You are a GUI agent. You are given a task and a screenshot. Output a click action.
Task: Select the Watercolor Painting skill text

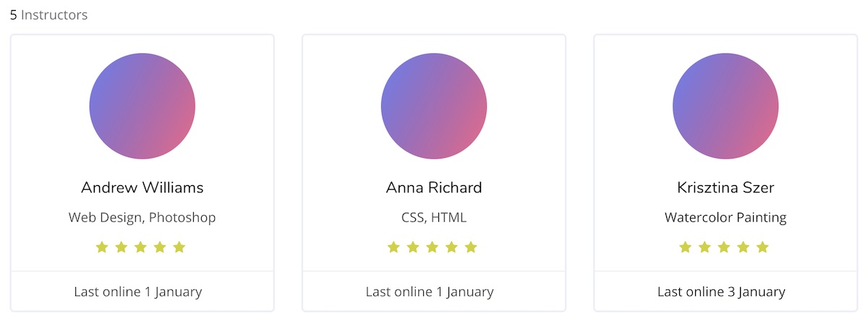pyautogui.click(x=726, y=217)
